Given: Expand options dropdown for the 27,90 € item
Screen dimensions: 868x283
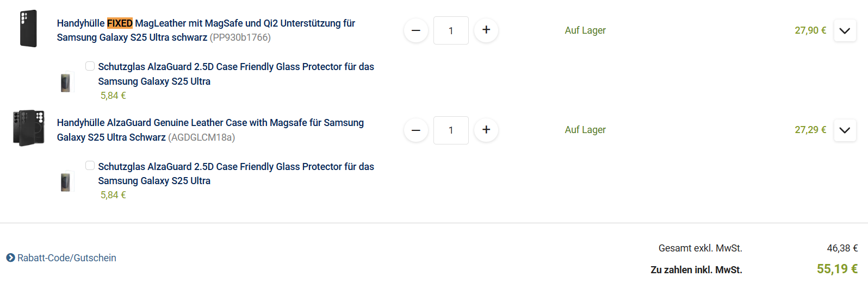Looking at the screenshot, I should click(845, 31).
